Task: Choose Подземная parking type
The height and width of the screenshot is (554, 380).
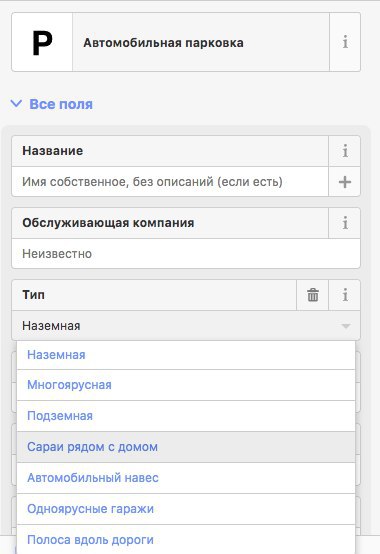Action: click(x=186, y=416)
